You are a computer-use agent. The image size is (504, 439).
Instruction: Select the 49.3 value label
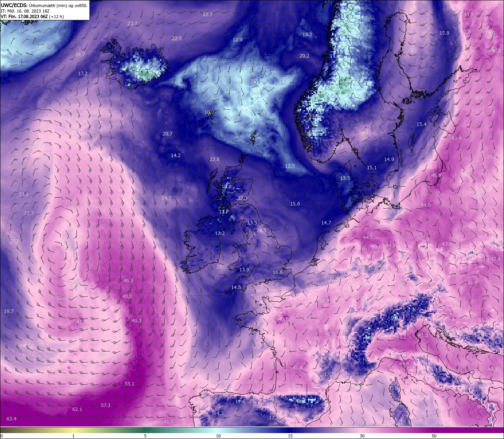coord(137,321)
